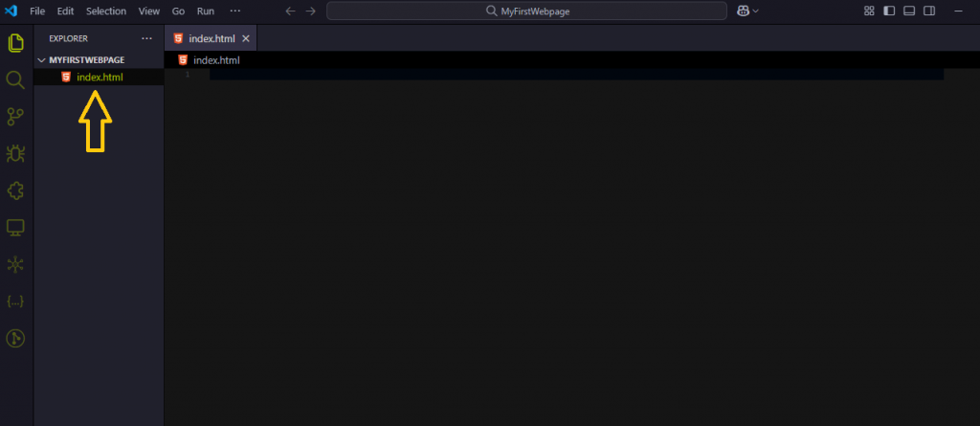980x426 pixels.
Task: Click the Go Back arrow button
Action: coord(291,11)
